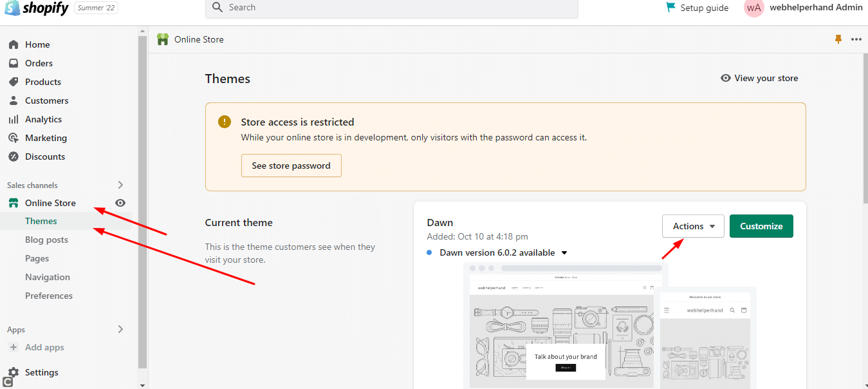868x389 pixels.
Task: Click the Themes page heading
Action: click(228, 79)
